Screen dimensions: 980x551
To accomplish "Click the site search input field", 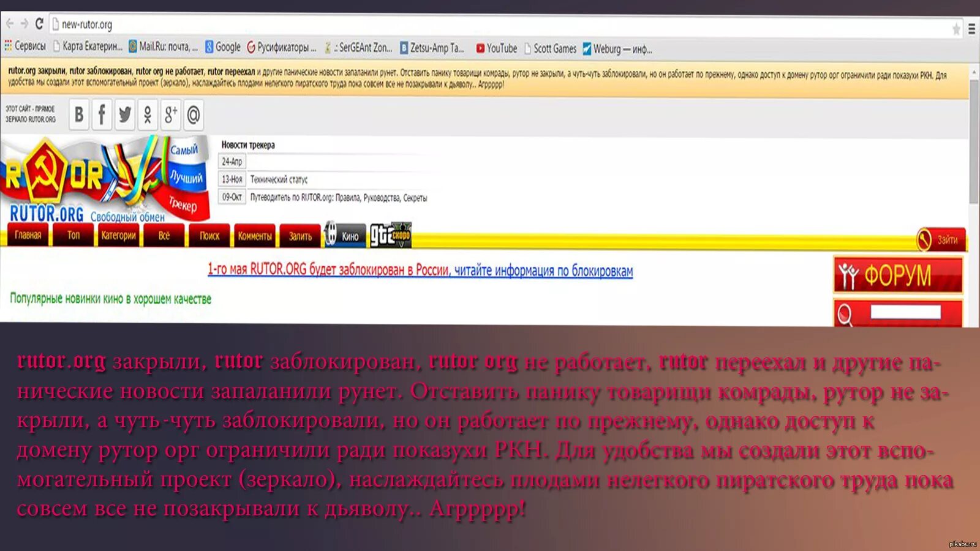I will tap(905, 312).
